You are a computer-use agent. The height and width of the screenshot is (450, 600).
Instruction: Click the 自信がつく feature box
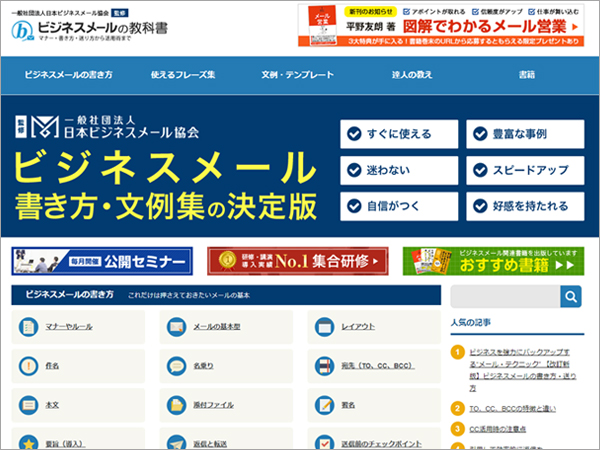(x=399, y=206)
